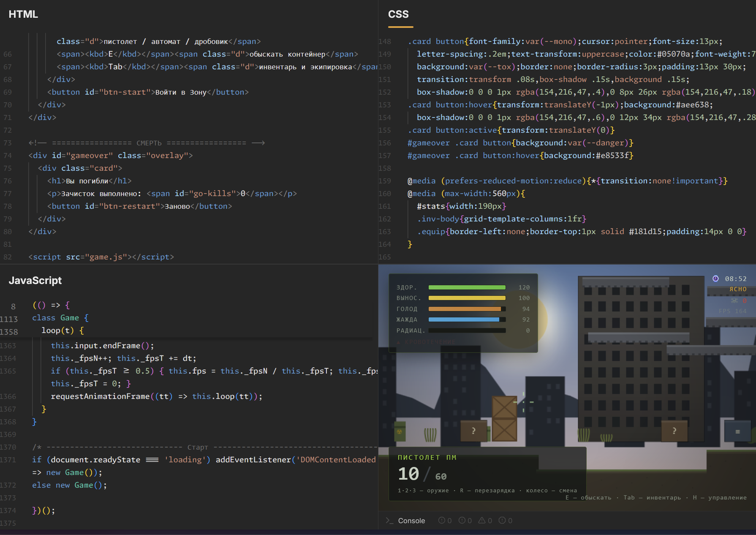Click the '.inv-body' grid-template-columns rule
The image size is (756, 535).
point(502,219)
